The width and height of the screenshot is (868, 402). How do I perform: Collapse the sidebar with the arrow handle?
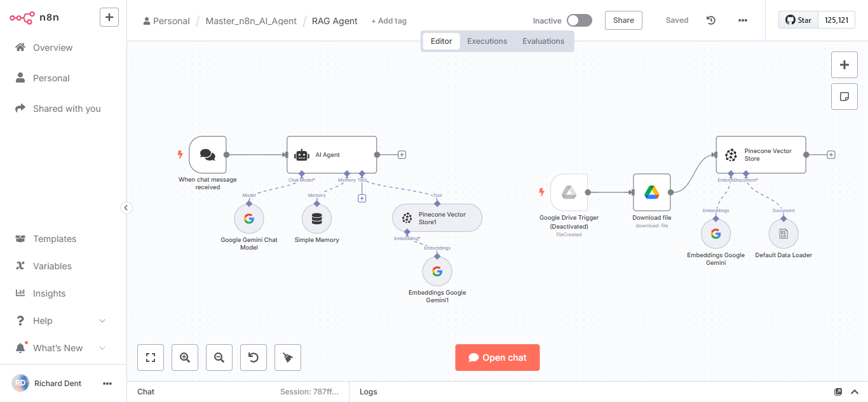126,208
